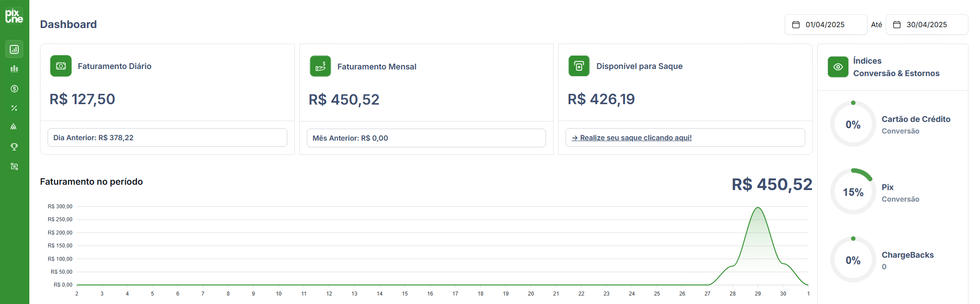The image size is (980, 304).
Task: Open the workflow nodes icon in sidebar
Action: pyautogui.click(x=14, y=166)
